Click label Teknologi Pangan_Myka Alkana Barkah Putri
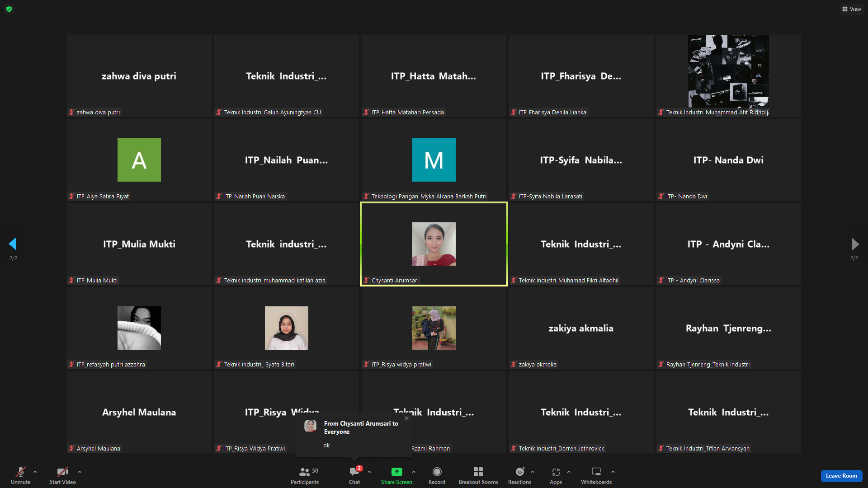Viewport: 868px width, 488px height. (429, 196)
